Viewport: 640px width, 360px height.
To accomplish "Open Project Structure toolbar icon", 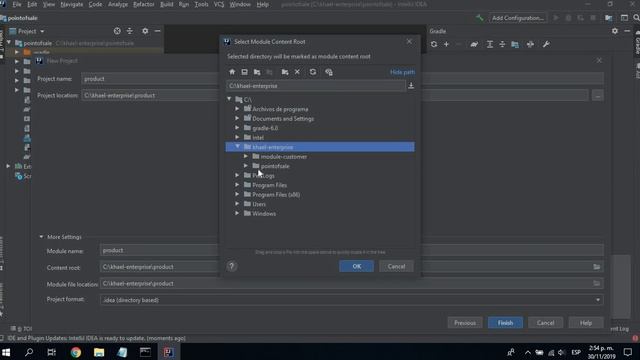I will click(609, 18).
